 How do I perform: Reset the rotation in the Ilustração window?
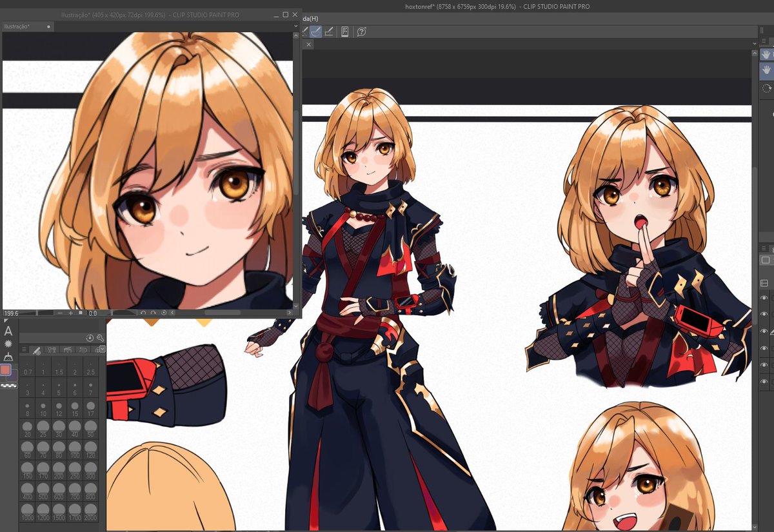click(164, 313)
